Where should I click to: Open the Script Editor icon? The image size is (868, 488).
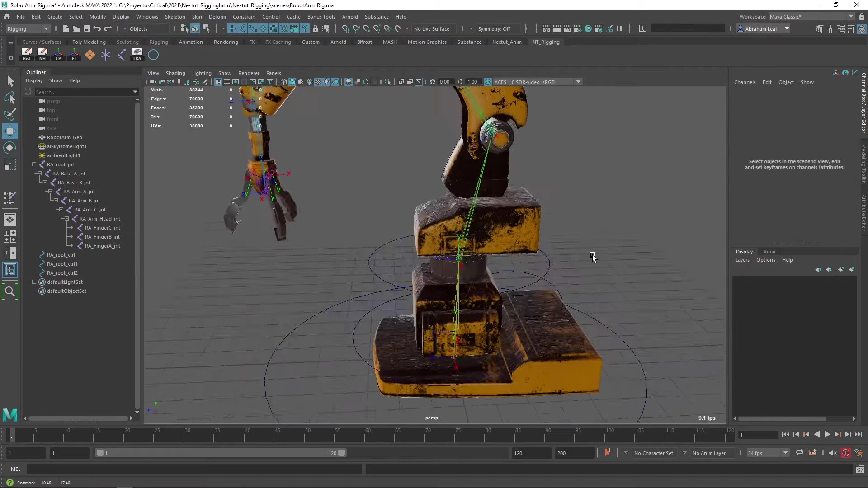[859, 469]
